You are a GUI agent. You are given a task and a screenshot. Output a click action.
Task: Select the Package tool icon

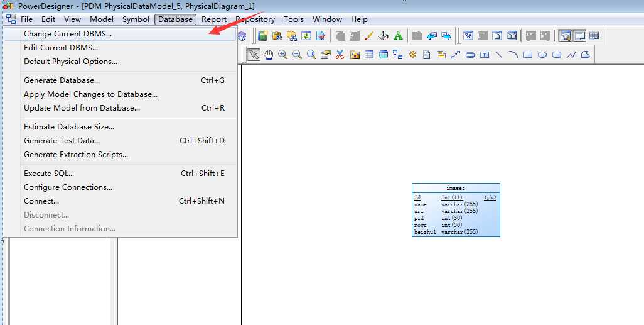tap(355, 54)
